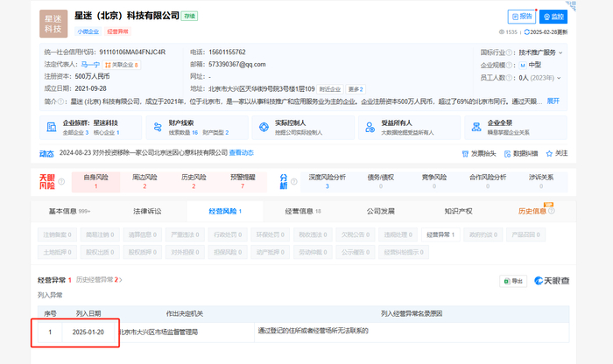The image size is (613, 364).
Task: Select the 股权质押 0 filter tag
Action: point(142,252)
